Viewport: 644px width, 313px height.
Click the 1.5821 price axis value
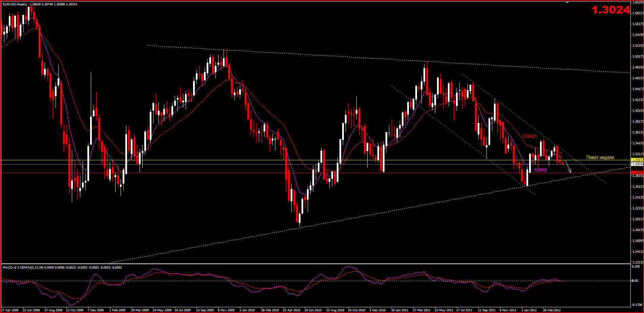click(638, 13)
